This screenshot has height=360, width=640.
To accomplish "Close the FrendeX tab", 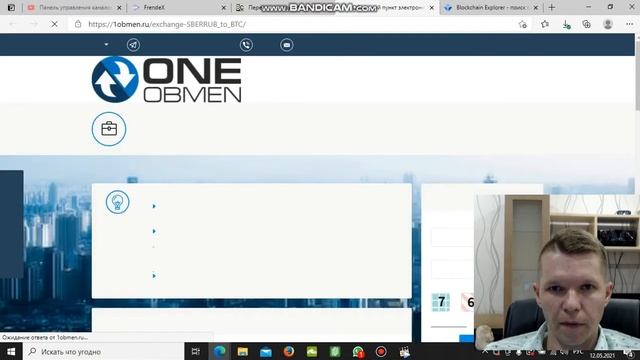I will click(224, 8).
